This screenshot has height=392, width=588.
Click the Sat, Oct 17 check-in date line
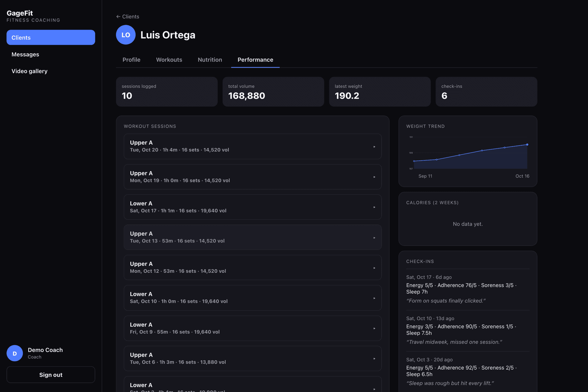click(429, 277)
